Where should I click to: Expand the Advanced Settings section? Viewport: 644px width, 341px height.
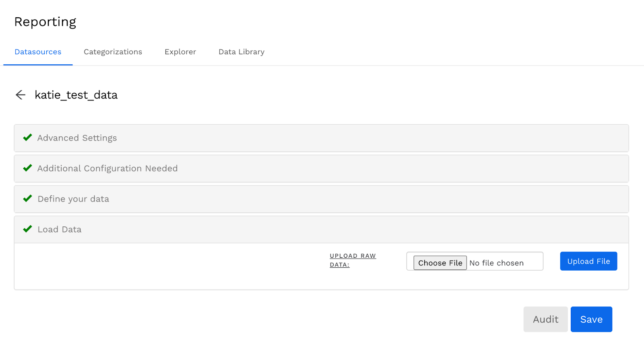tap(77, 138)
